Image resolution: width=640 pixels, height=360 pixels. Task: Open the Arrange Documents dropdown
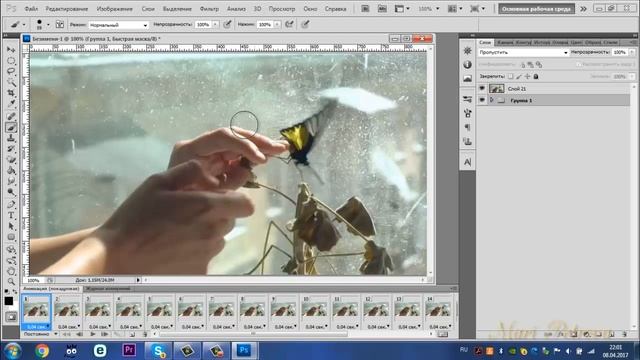click(x=455, y=9)
